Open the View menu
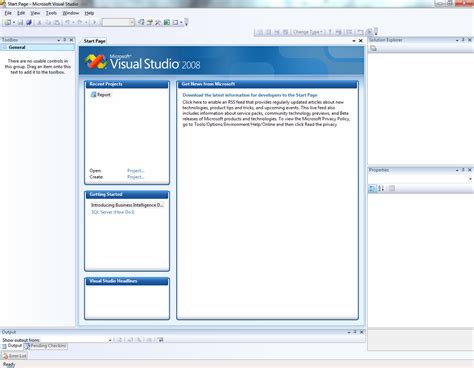 (35, 13)
